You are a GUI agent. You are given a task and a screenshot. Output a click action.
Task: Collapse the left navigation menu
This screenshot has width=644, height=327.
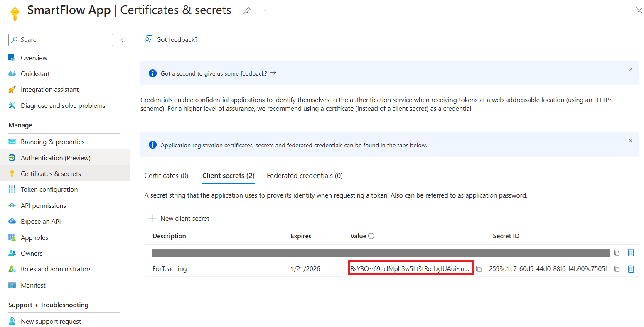123,40
